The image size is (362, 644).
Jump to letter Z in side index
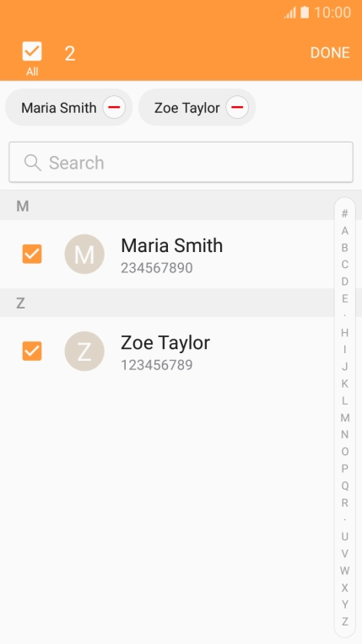[x=345, y=621]
